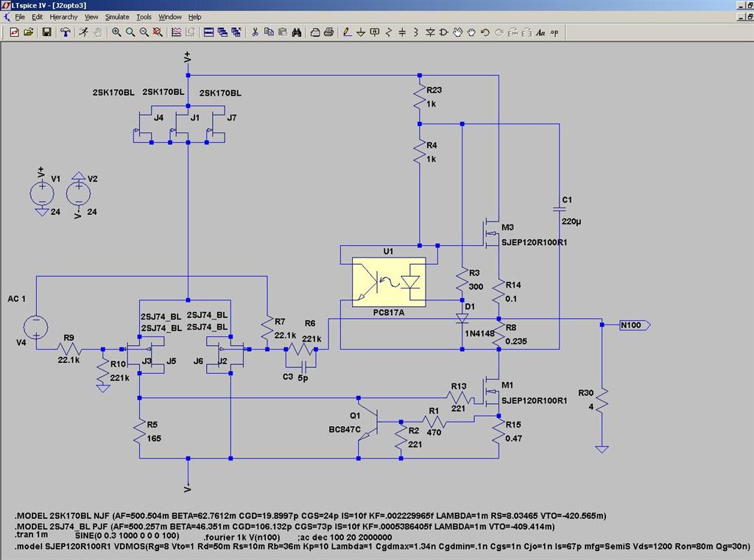Place a resistor from the toolbar
Viewport: 754px width, 560px height.
tap(389, 32)
